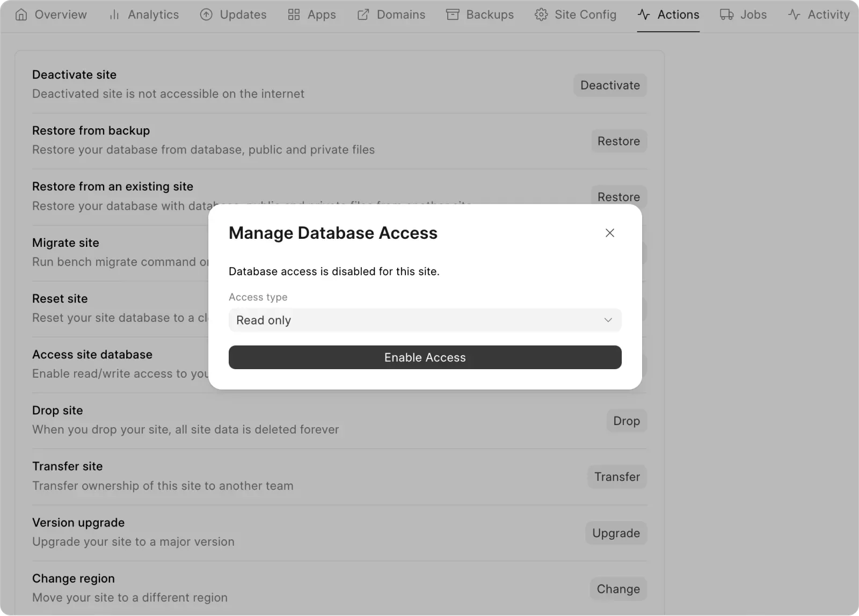Click Deactivate to deactivate the site
This screenshot has width=859, height=616.
click(609, 85)
